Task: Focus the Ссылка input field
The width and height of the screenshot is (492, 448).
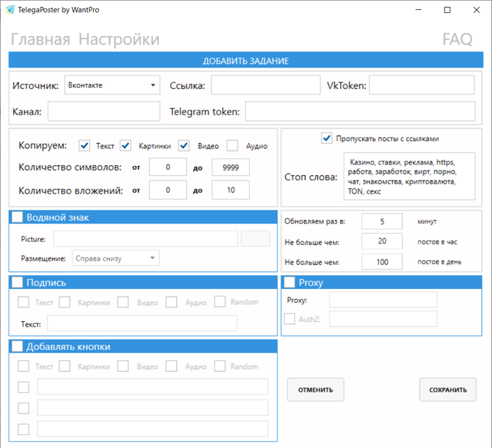Action: (266, 85)
